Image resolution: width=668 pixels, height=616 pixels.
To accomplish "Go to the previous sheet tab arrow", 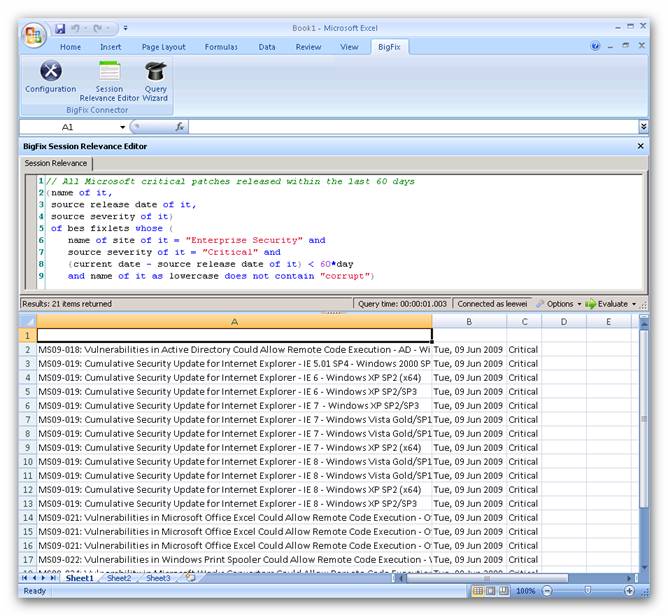I will [x=34, y=578].
